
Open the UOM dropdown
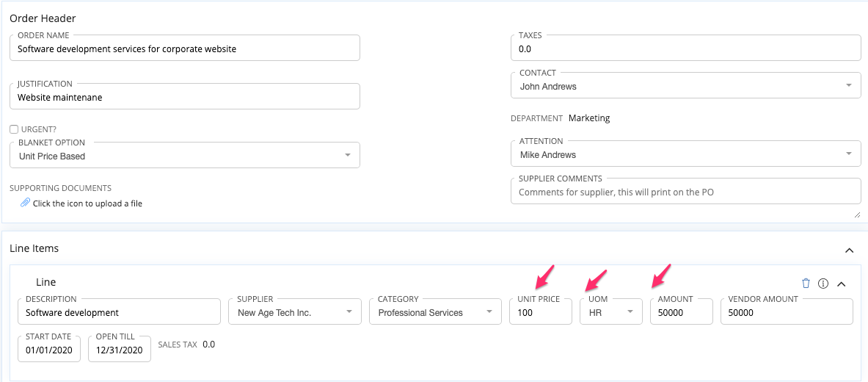point(611,311)
